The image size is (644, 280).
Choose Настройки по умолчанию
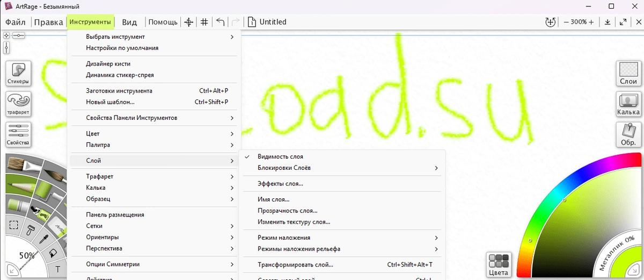[x=153, y=48]
